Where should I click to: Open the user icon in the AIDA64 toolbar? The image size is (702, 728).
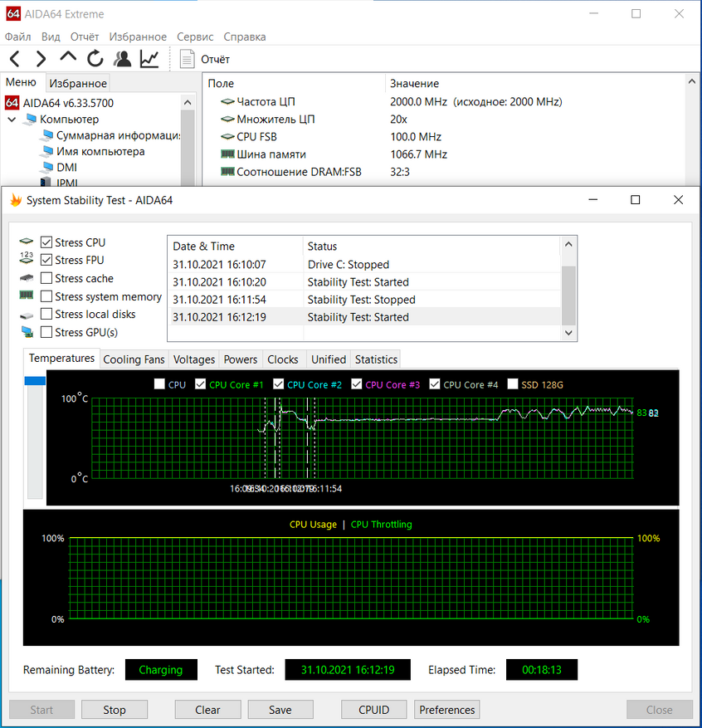(x=123, y=58)
